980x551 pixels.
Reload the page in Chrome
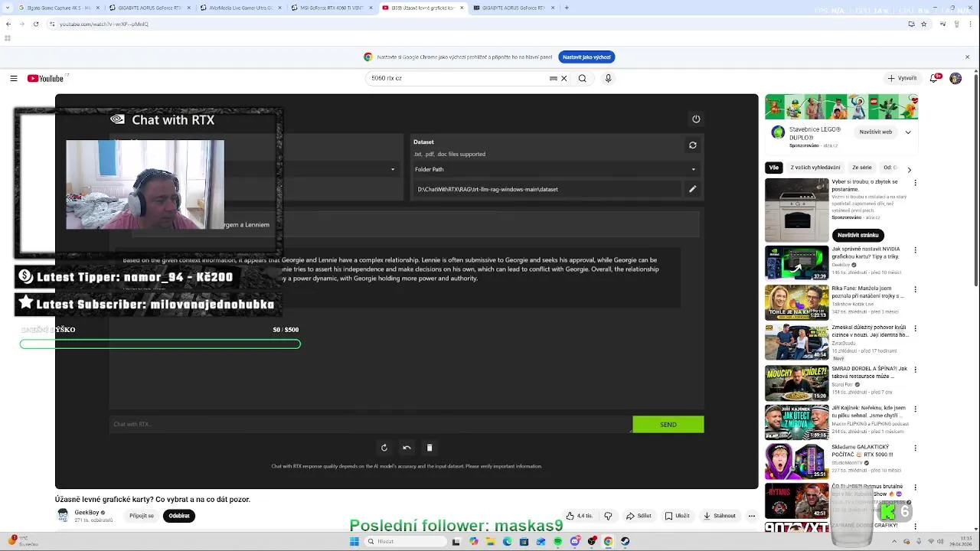click(35, 24)
